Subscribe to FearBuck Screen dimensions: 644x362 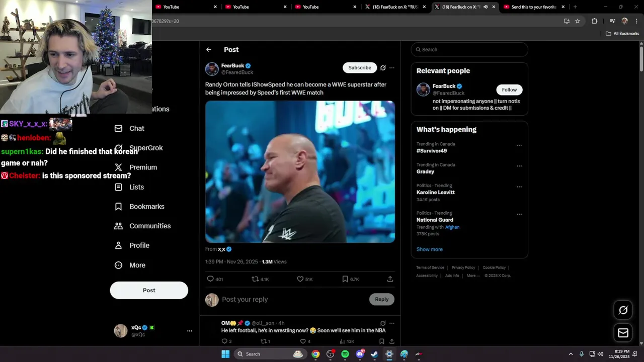pos(360,68)
